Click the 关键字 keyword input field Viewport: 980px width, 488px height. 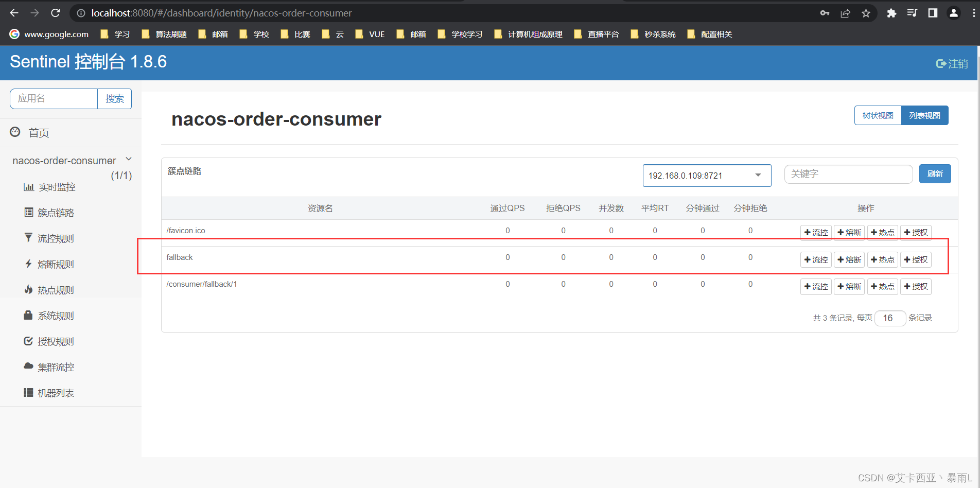(848, 174)
